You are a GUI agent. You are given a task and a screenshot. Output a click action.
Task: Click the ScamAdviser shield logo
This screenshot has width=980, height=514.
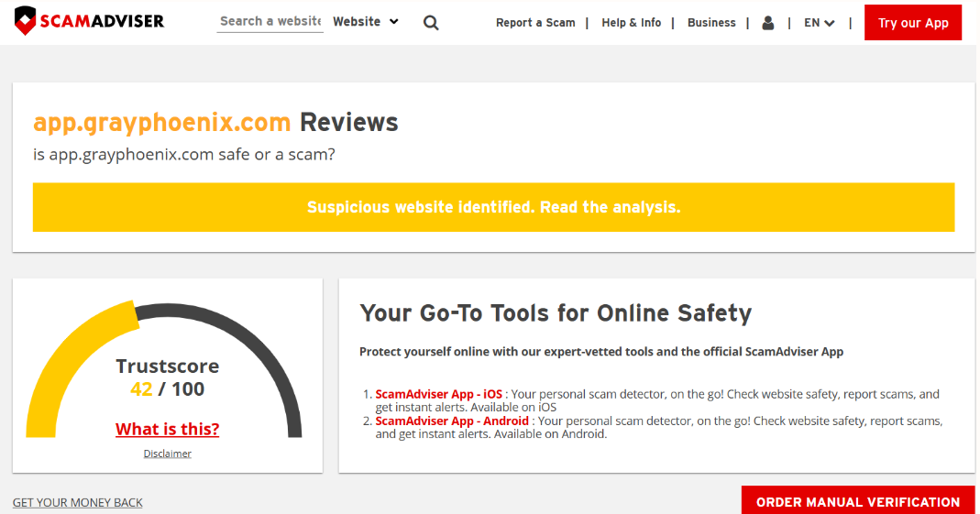27,21
